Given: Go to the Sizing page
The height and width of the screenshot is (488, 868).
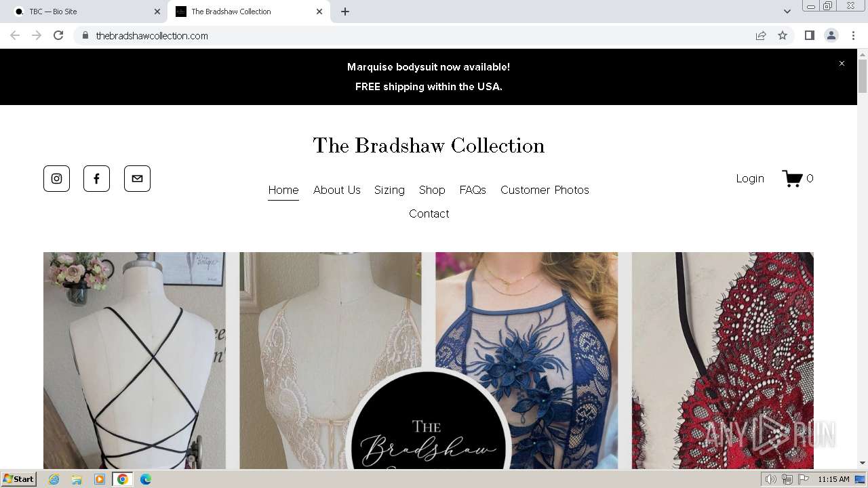Looking at the screenshot, I should click(x=389, y=190).
